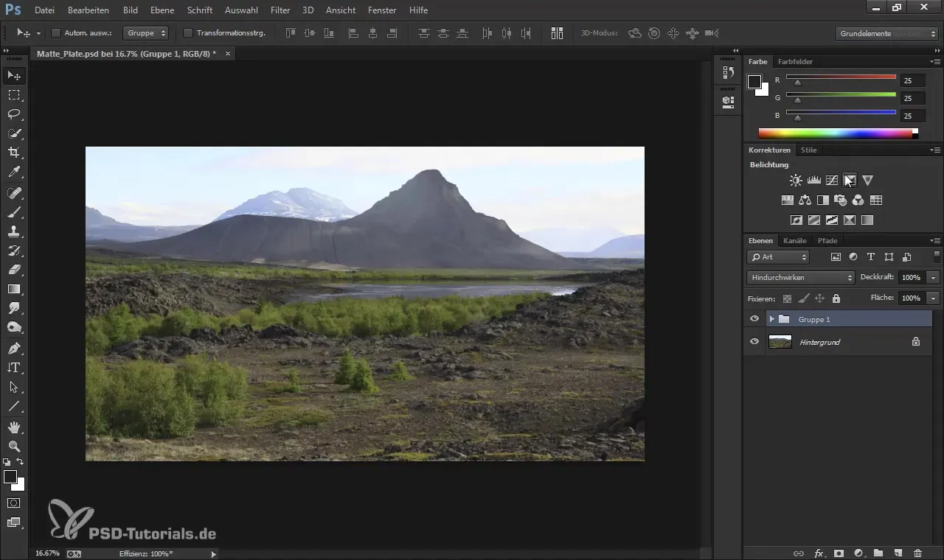Add a layer mask
The height and width of the screenshot is (560, 944).
point(839,553)
